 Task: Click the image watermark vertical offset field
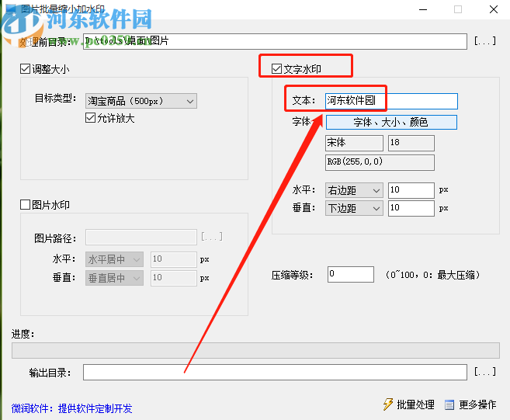174,278
